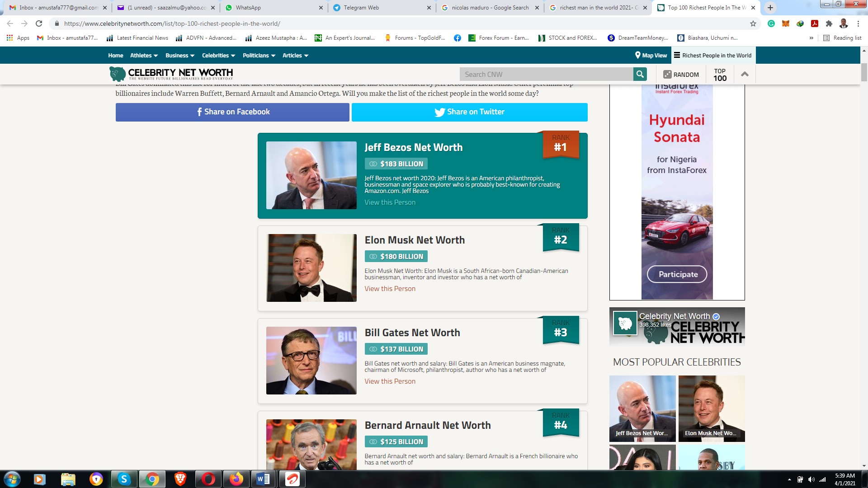Open Firefox from the taskbar
This screenshot has width=868, height=488.
(236, 479)
